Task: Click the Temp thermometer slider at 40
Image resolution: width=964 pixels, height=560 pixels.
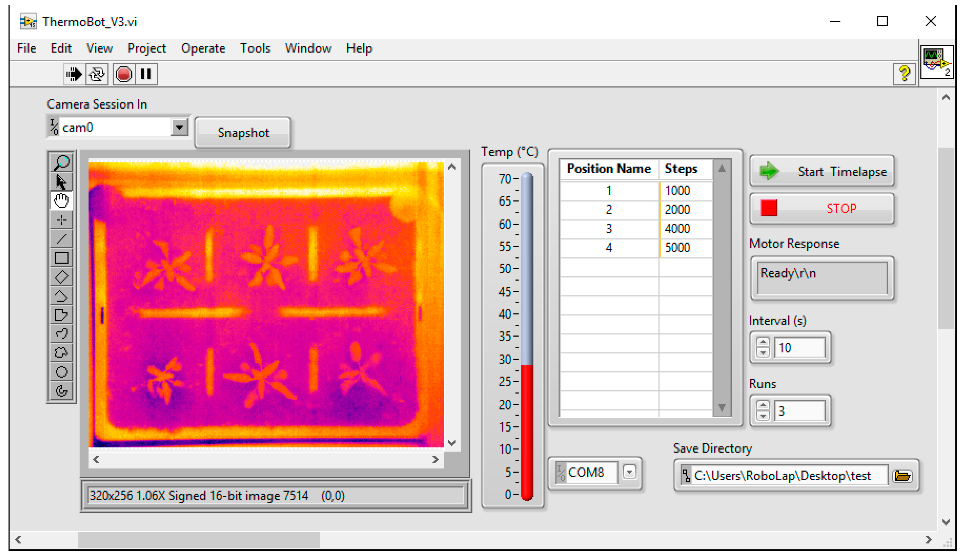Action: pyautogui.click(x=527, y=314)
